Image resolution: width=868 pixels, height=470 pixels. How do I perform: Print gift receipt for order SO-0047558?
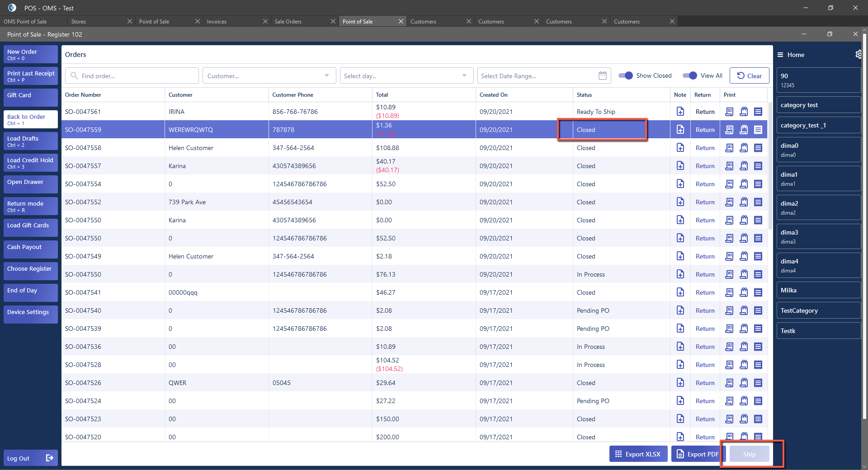tap(744, 148)
